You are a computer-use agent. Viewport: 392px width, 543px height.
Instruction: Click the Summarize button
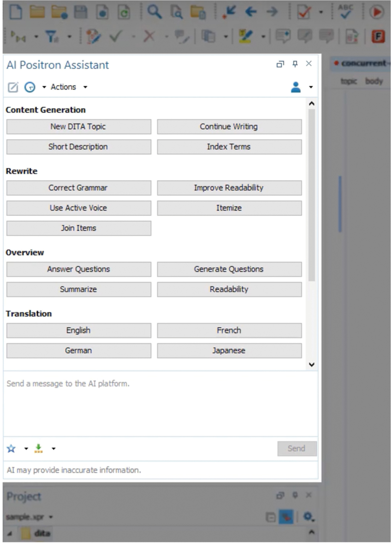[79, 289]
